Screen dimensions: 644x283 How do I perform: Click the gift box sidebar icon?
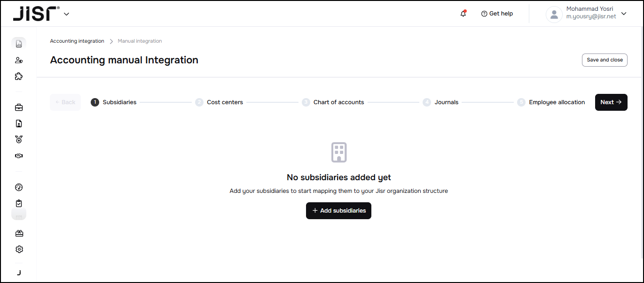click(19, 233)
